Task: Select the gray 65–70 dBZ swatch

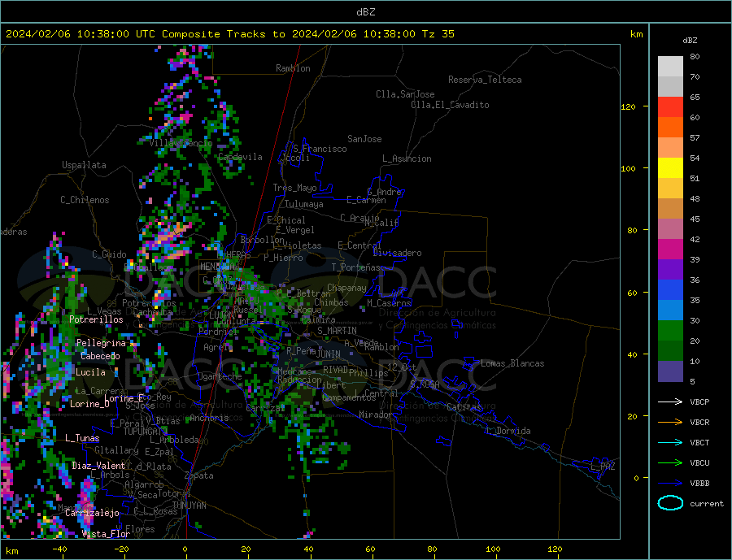Action: 670,87
